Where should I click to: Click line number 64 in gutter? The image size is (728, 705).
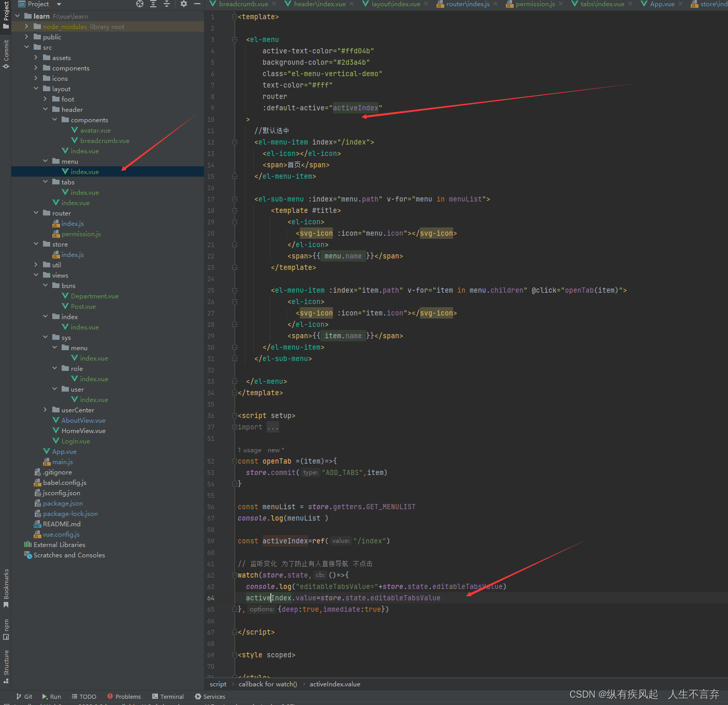click(211, 598)
